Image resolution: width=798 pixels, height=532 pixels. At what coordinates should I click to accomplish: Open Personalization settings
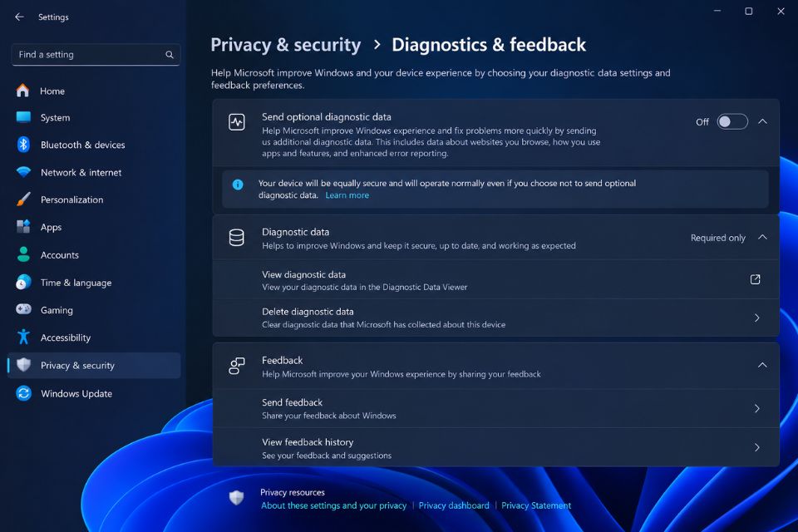(x=94, y=199)
